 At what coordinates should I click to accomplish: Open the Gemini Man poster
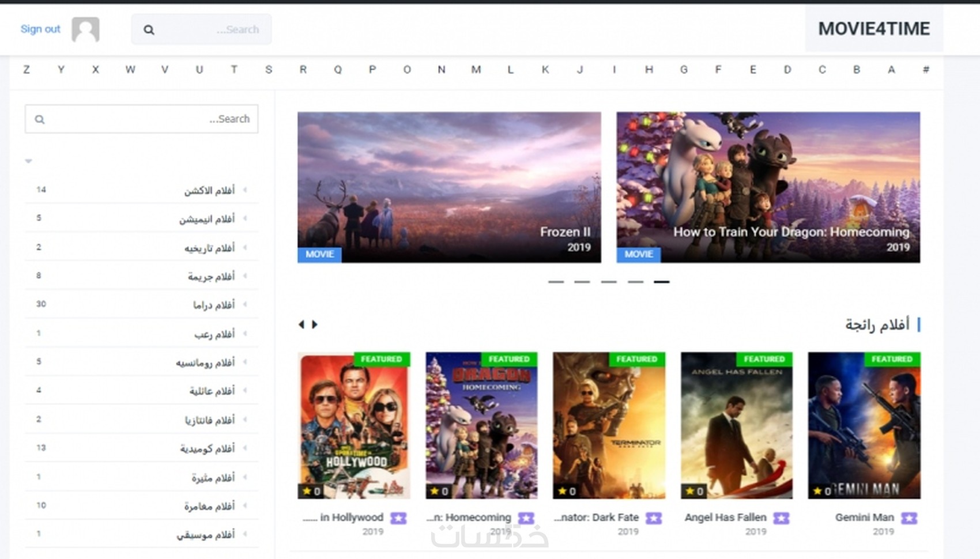(x=864, y=425)
